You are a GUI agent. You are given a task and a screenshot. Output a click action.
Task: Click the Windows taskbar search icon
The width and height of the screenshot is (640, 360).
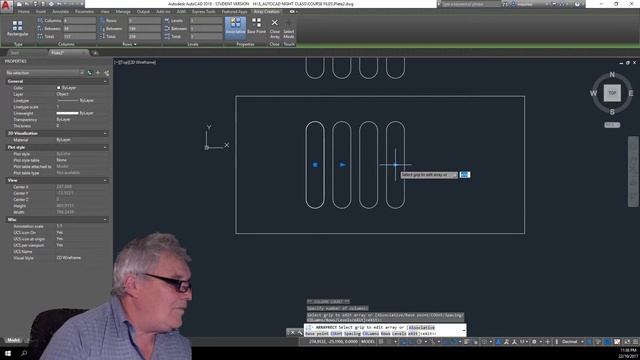24,353
